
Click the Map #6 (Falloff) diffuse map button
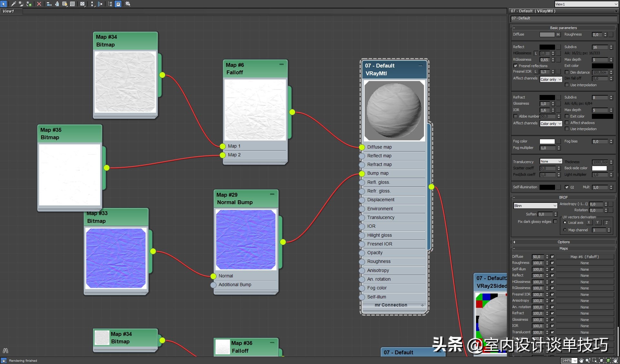coord(584,257)
